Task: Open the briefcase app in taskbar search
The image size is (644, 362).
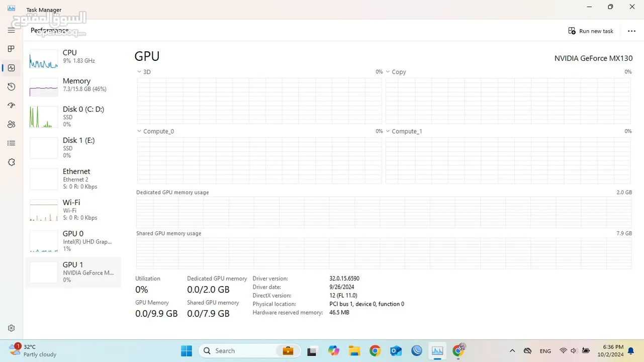Action: pyautogui.click(x=288, y=351)
